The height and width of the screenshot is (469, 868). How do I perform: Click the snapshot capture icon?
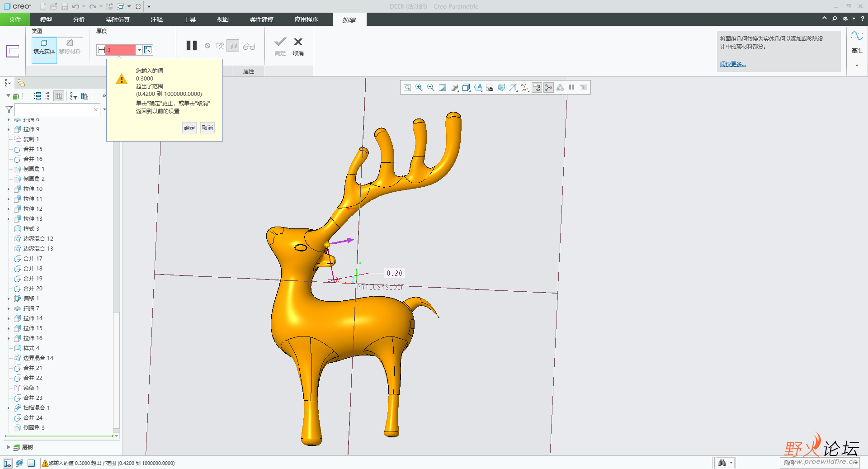(489, 87)
